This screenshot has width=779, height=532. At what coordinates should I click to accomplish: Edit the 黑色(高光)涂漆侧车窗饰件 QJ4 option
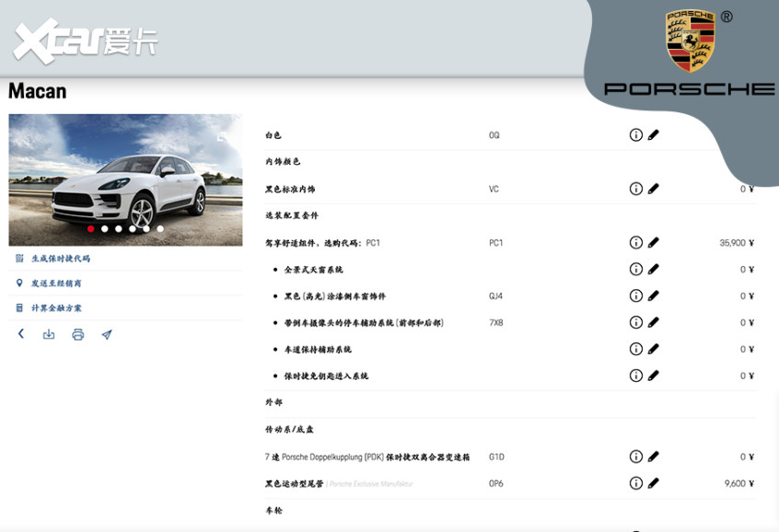(653, 295)
